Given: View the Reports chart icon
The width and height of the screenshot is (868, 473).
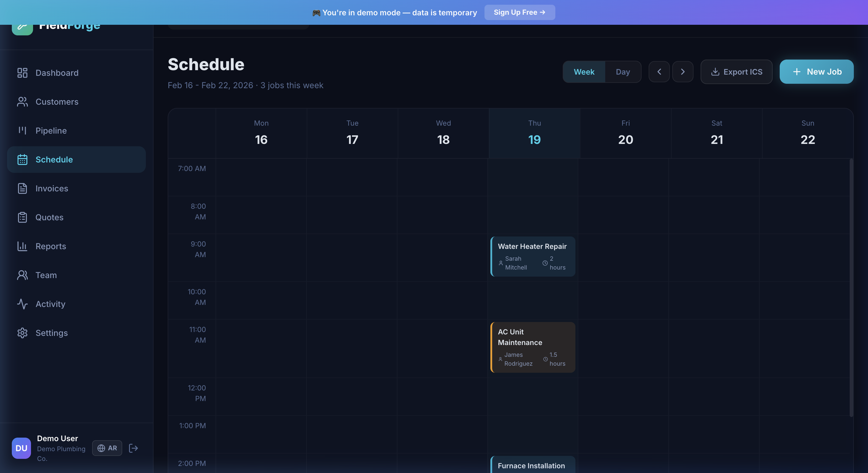Looking at the screenshot, I should pos(22,246).
